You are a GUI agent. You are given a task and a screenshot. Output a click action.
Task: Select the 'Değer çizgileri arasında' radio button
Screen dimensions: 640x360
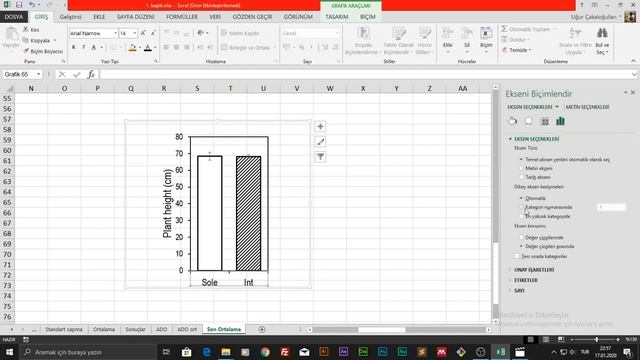[x=521, y=246]
